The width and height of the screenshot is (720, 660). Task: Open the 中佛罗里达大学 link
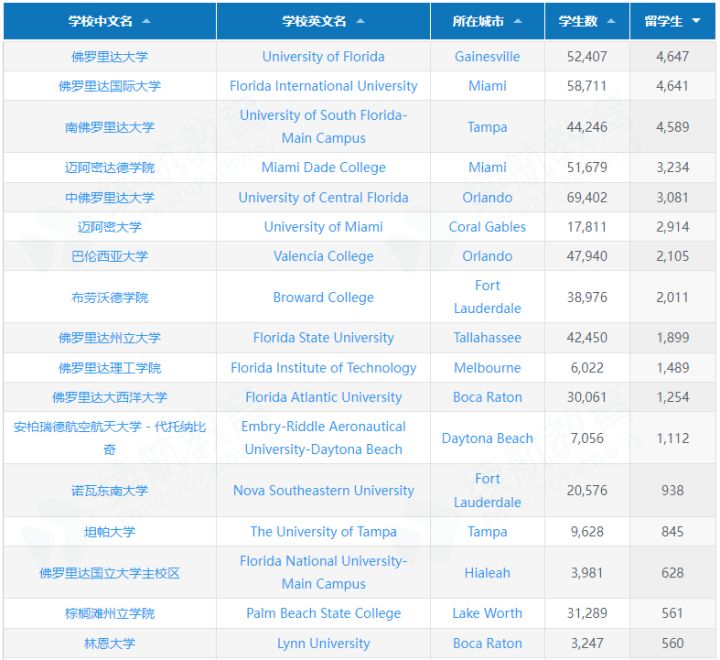[x=110, y=197]
